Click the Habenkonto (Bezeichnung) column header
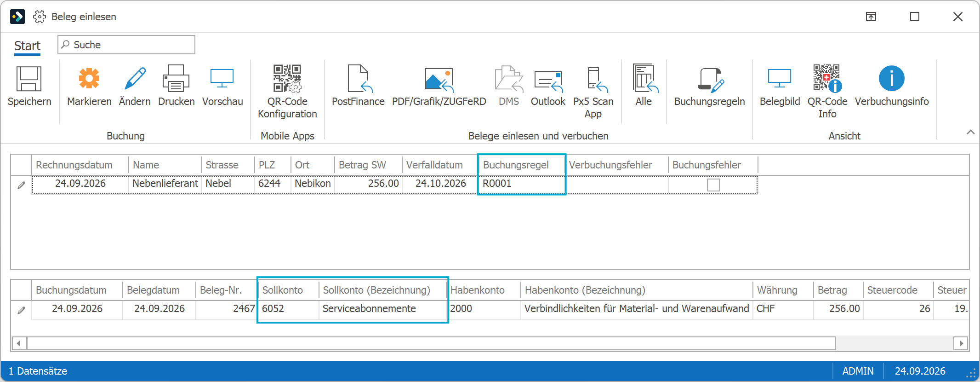The height and width of the screenshot is (382, 980). click(636, 290)
